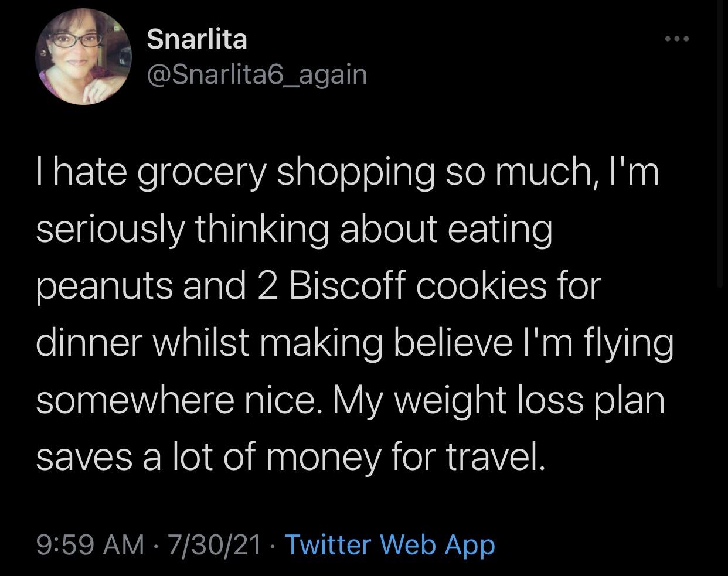Viewport: 728px width, 576px height.
Task: Open the Snarlita display name link
Action: 197,40
